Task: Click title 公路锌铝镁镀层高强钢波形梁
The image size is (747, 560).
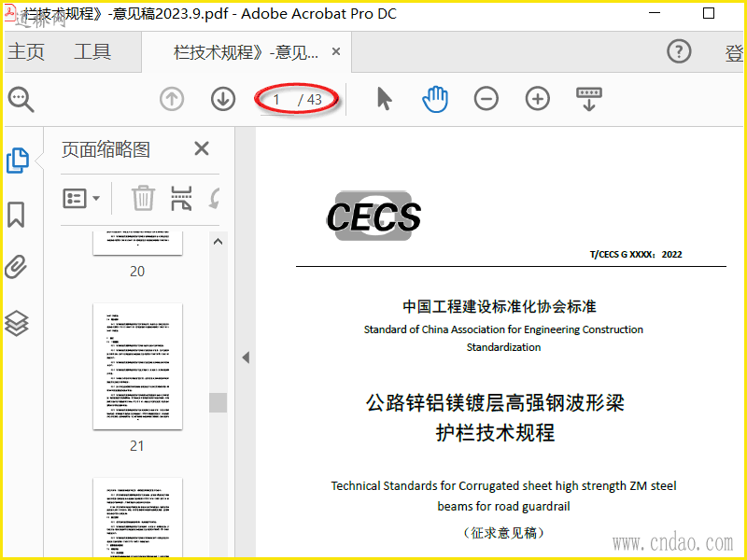Action: [495, 403]
